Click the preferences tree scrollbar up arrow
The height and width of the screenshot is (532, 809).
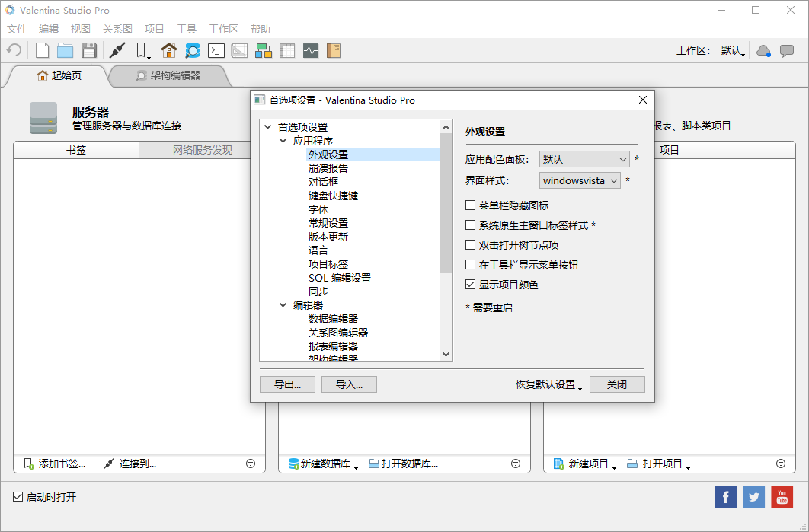pos(446,127)
